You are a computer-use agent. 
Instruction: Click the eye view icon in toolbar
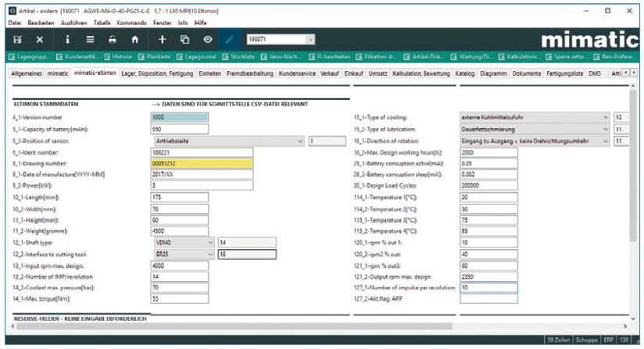(208, 39)
